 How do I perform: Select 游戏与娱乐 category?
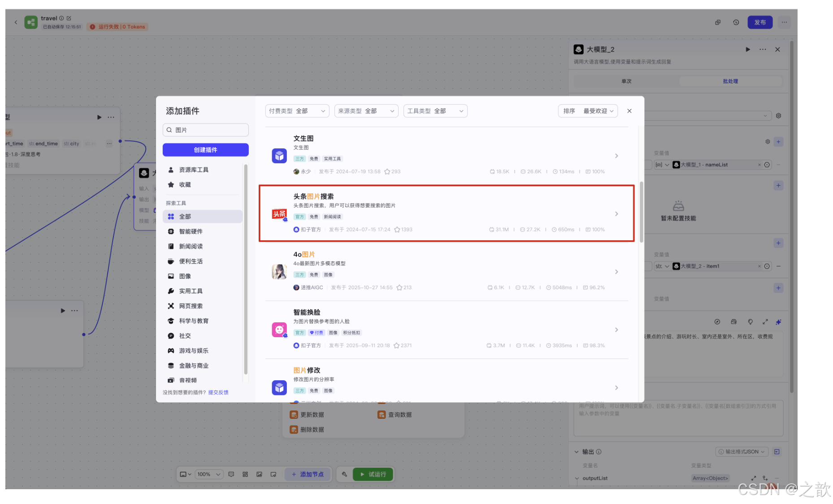(203, 351)
